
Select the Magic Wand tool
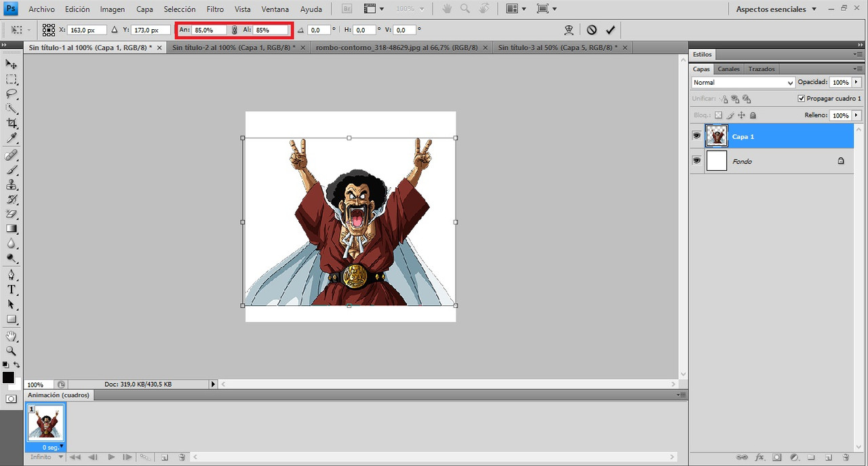pyautogui.click(x=12, y=109)
